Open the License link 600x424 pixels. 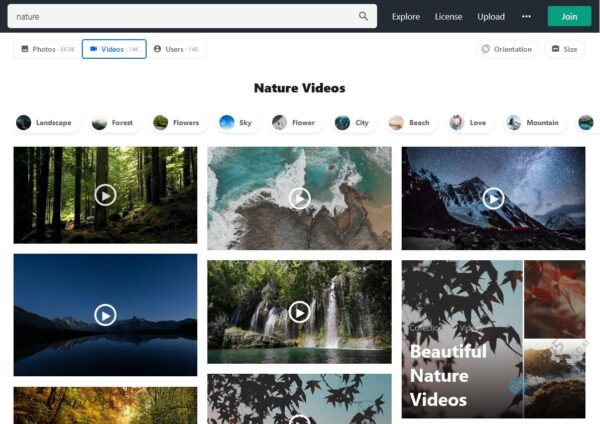[448, 16]
